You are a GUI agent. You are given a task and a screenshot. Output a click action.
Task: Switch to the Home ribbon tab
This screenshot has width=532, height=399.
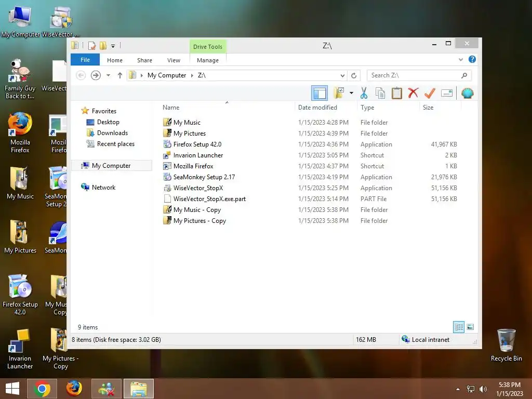pos(115,60)
